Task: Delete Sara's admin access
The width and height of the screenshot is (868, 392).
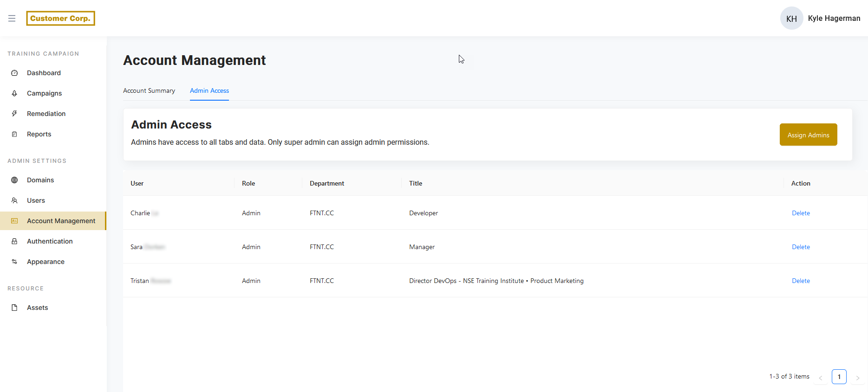Action: point(801,247)
